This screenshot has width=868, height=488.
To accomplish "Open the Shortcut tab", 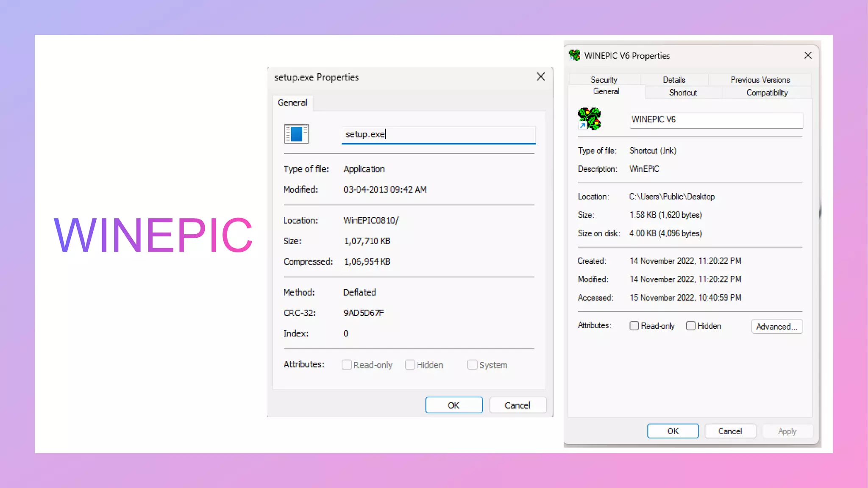I will (683, 92).
